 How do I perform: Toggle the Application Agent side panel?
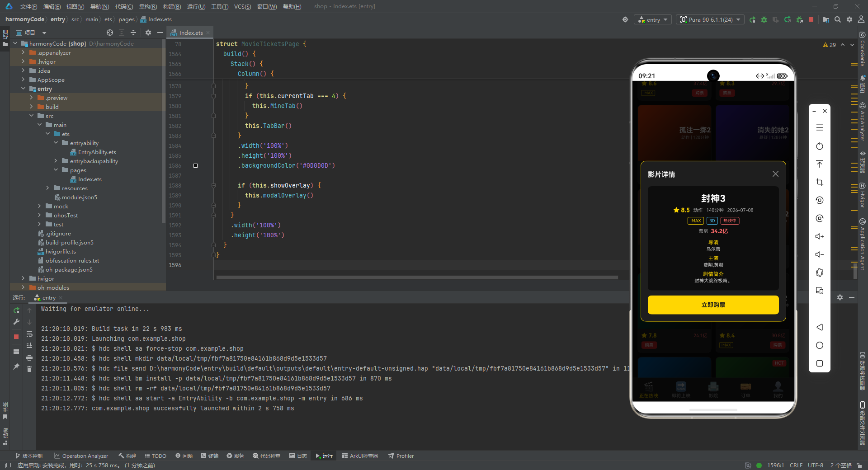(x=863, y=244)
